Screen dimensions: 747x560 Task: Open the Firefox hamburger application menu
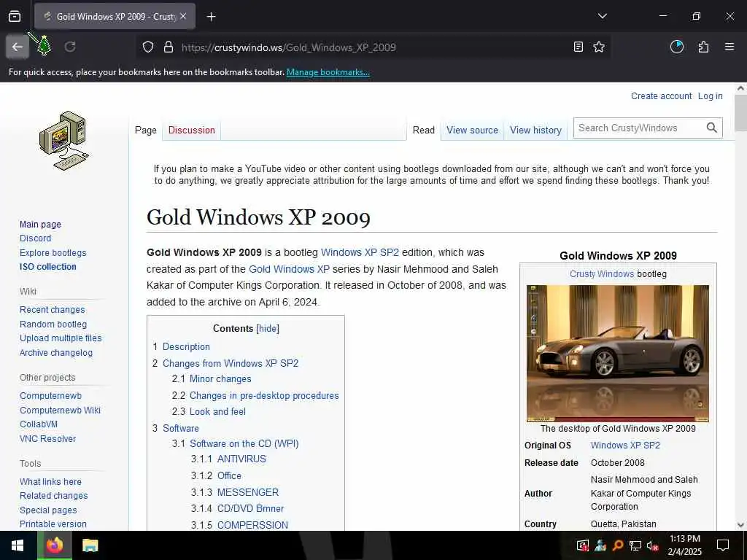point(729,47)
